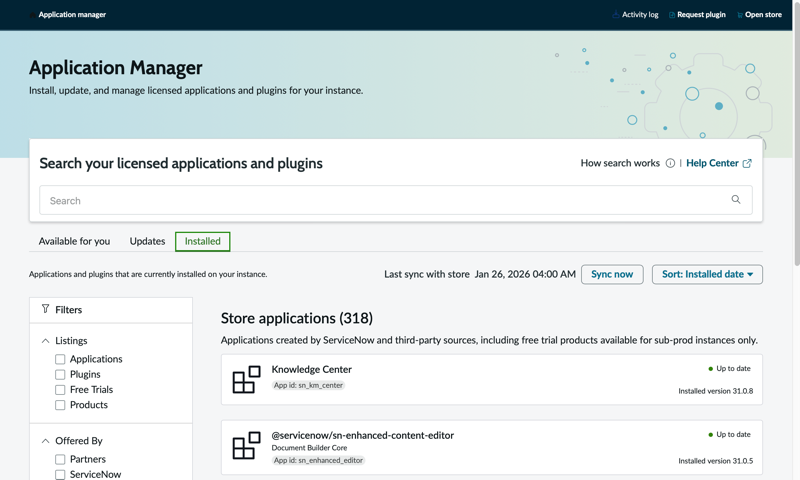Click the Open store cart icon

(740, 15)
